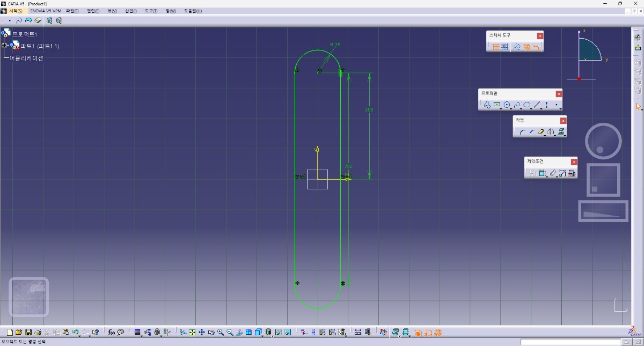
Task: Open the rectangle tool dropdown arrow
Action: [501, 108]
